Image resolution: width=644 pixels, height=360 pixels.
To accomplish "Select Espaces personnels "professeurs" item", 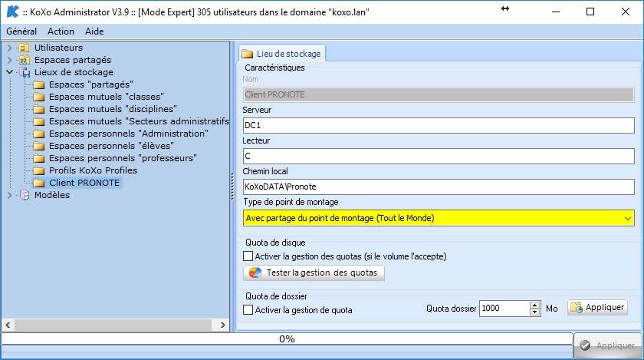I will tap(123, 158).
